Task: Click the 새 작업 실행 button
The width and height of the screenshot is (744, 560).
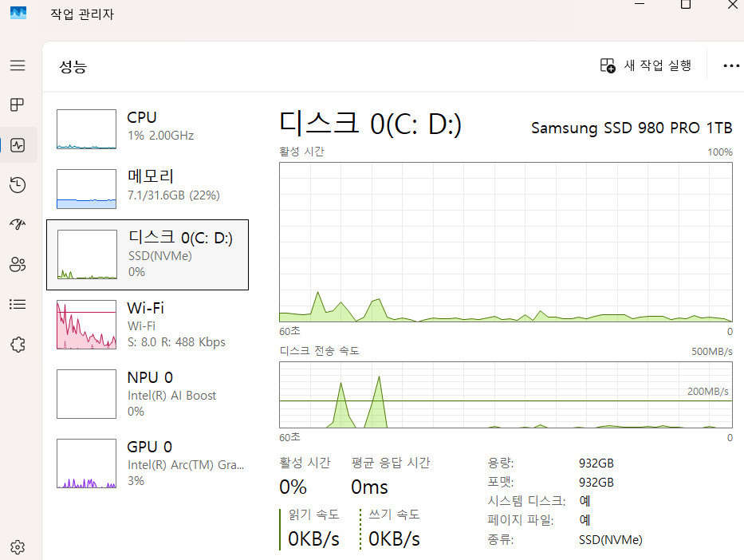Action: click(x=646, y=65)
